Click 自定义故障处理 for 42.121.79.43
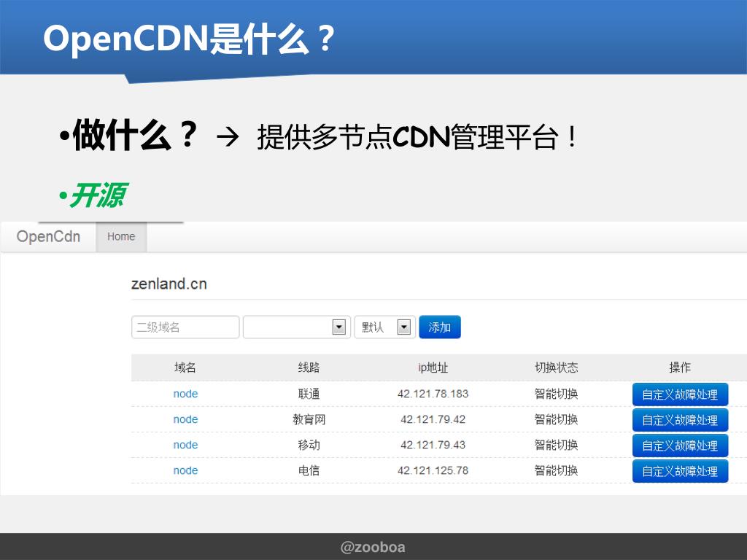Screen dimensions: 747x560 click(x=680, y=446)
